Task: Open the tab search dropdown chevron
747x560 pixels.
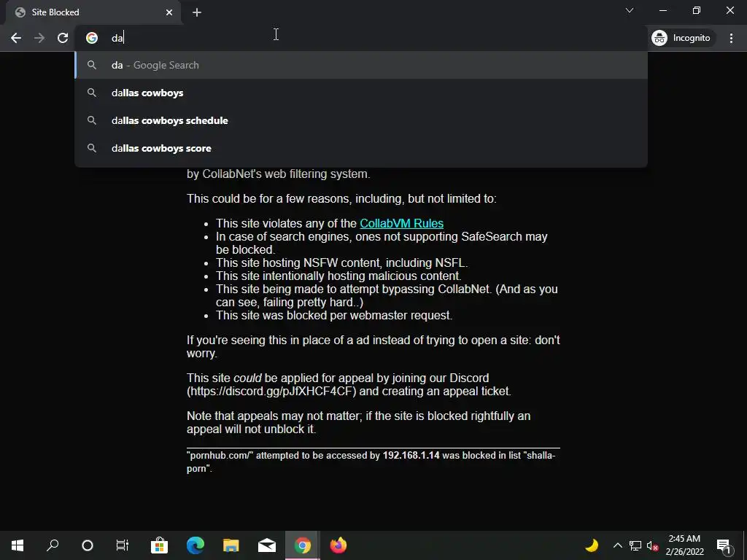Action: click(x=630, y=10)
